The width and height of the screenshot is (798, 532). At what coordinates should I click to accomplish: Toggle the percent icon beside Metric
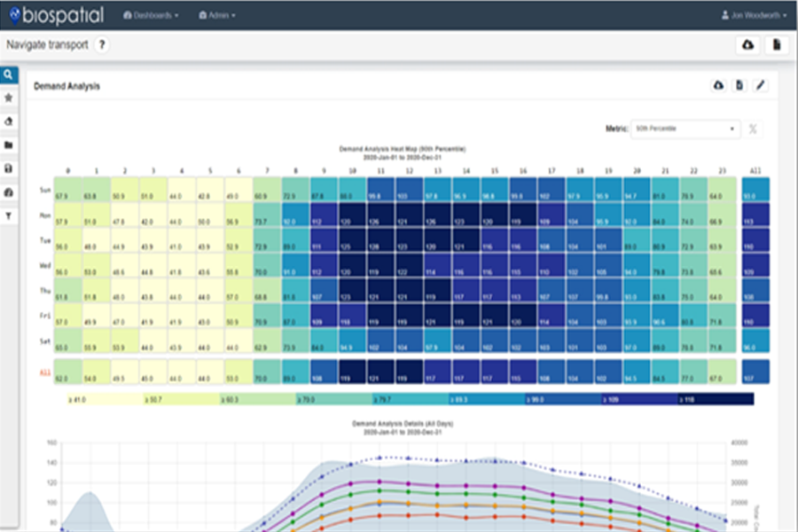tap(753, 129)
